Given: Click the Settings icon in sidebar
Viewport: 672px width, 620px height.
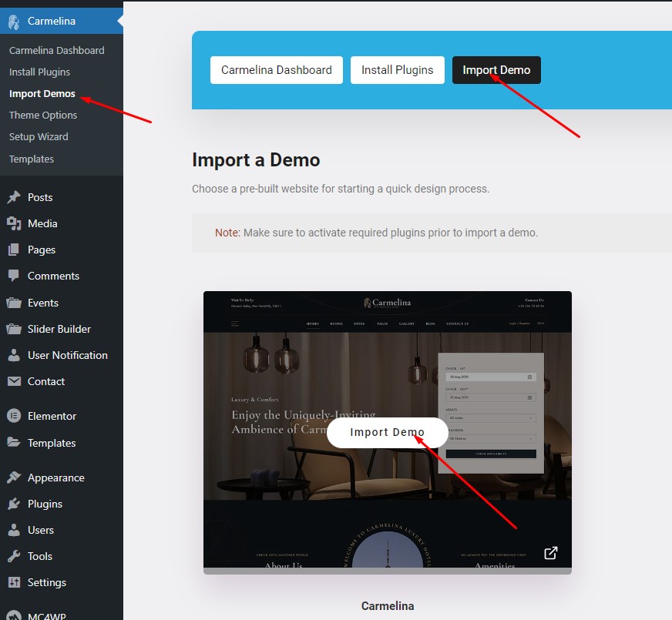Looking at the screenshot, I should tap(14, 582).
